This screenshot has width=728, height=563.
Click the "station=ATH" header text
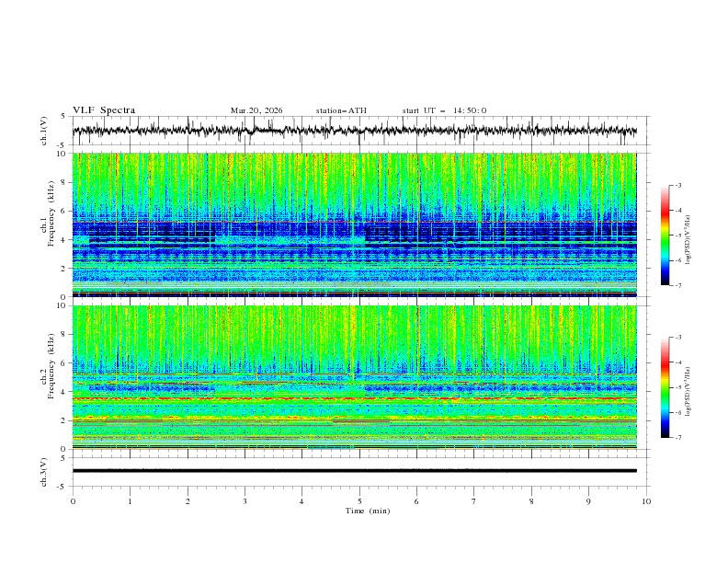(x=341, y=110)
